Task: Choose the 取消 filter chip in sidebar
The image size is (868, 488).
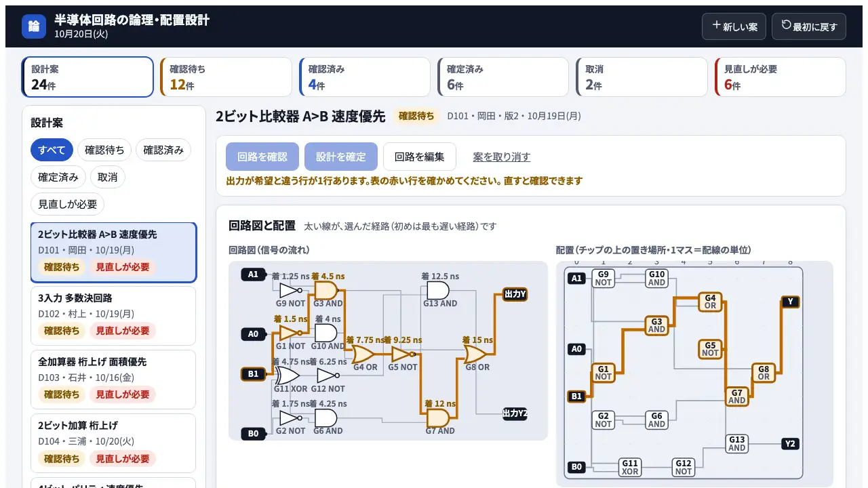Action: (108, 177)
